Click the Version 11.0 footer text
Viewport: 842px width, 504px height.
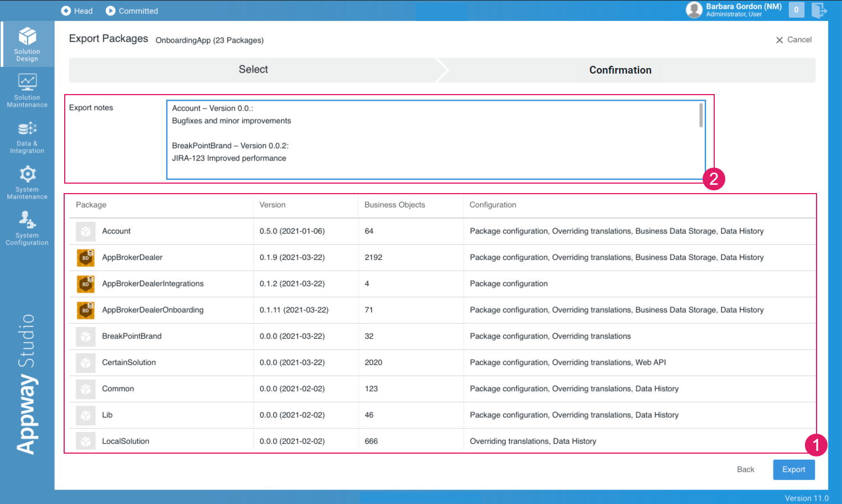(807, 498)
